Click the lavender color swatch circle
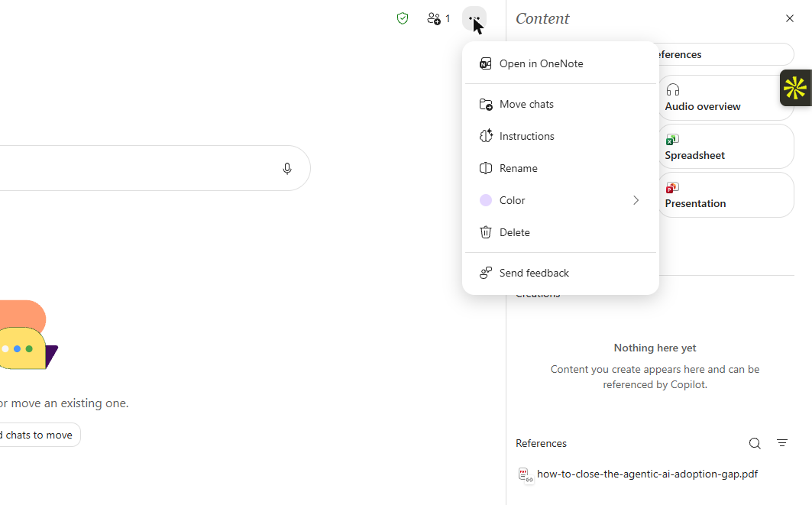This screenshot has width=812, height=505. pos(485,200)
